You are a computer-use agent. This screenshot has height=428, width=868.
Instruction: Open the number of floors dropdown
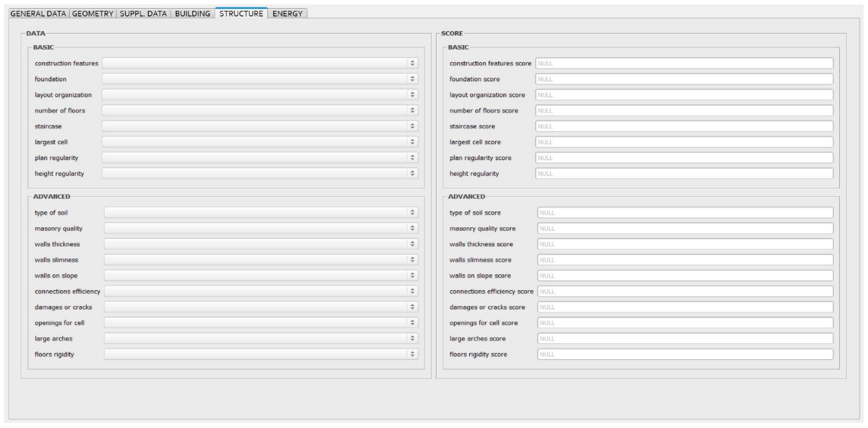[259, 110]
